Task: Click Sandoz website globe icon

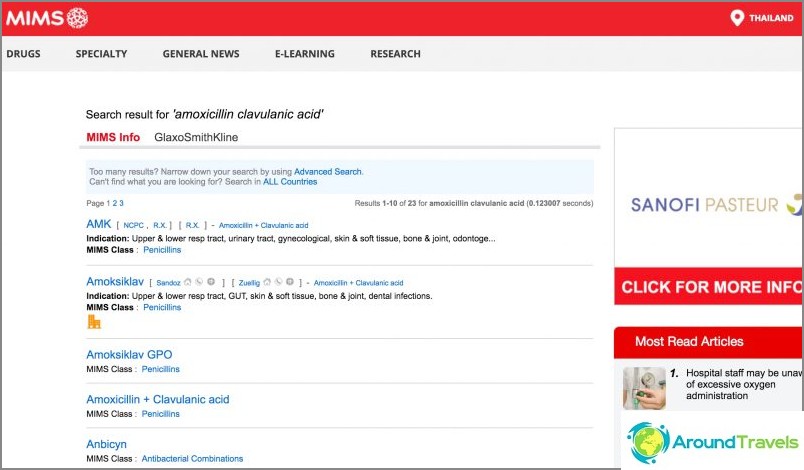Action: (211, 282)
